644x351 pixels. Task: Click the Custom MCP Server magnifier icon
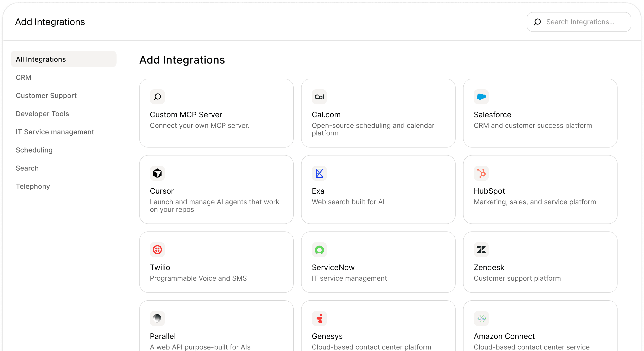click(157, 97)
